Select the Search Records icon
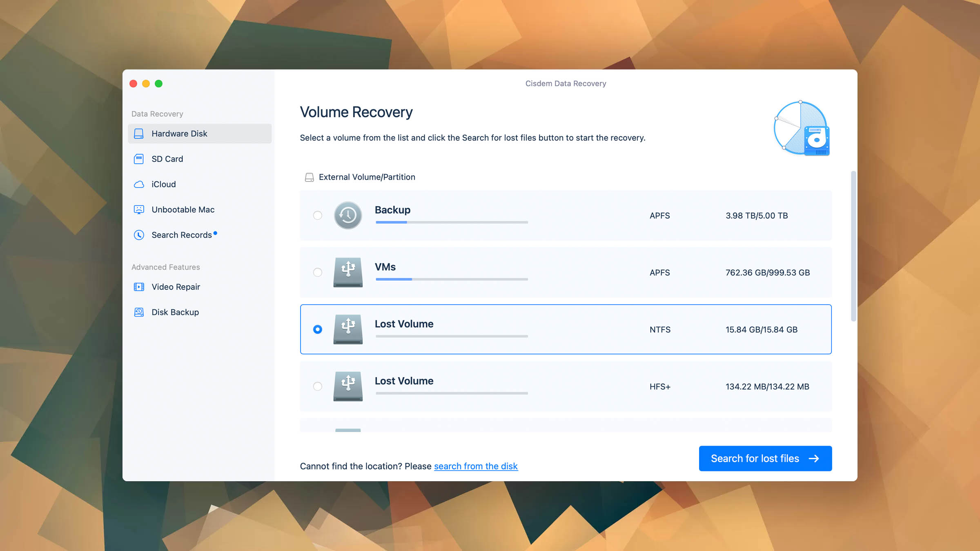Image resolution: width=980 pixels, height=551 pixels. [x=139, y=235]
